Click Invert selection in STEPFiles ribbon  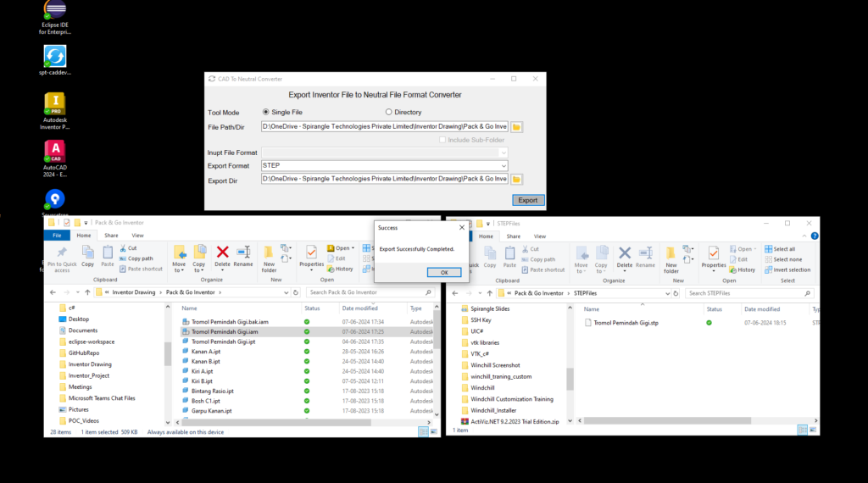tap(787, 270)
